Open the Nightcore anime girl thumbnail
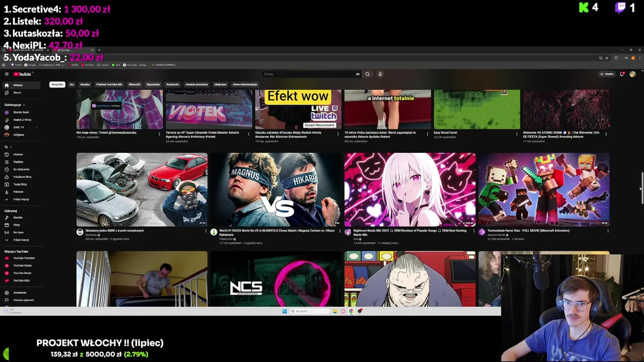 point(410,190)
